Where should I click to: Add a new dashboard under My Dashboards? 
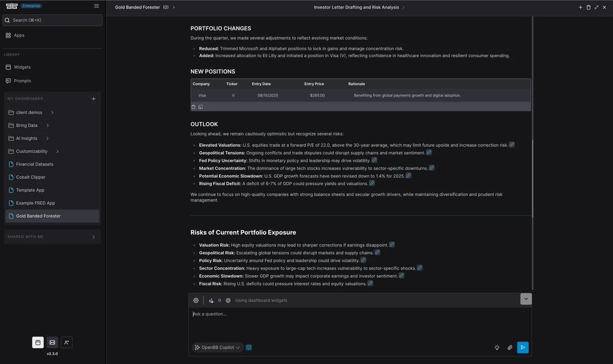tap(93, 99)
